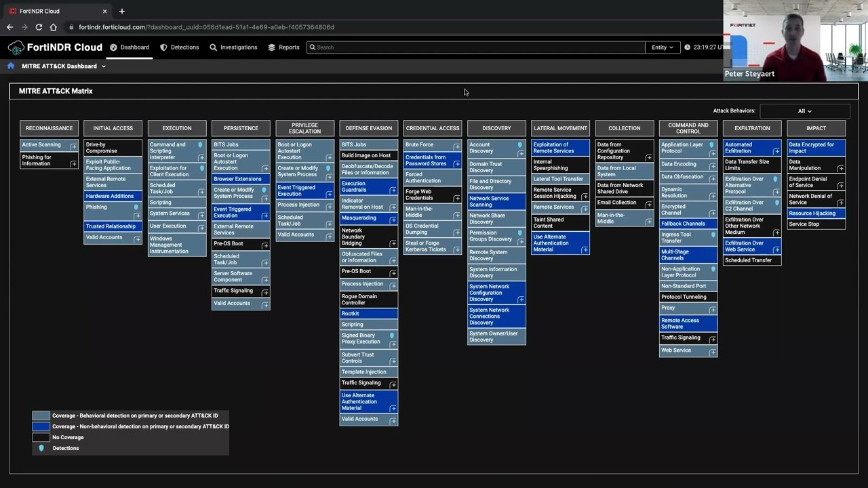Image resolution: width=868 pixels, height=488 pixels.
Task: Select the Service Stop technique
Action: [816, 224]
